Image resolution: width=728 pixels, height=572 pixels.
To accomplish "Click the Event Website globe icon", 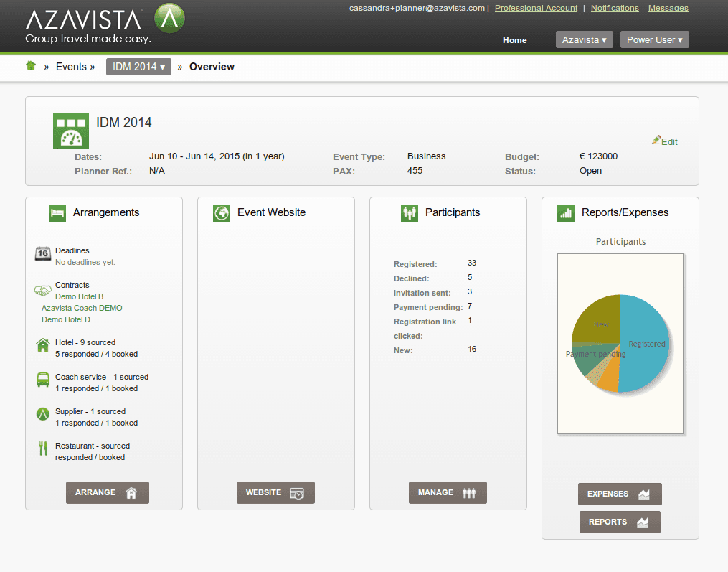I will pyautogui.click(x=222, y=213).
